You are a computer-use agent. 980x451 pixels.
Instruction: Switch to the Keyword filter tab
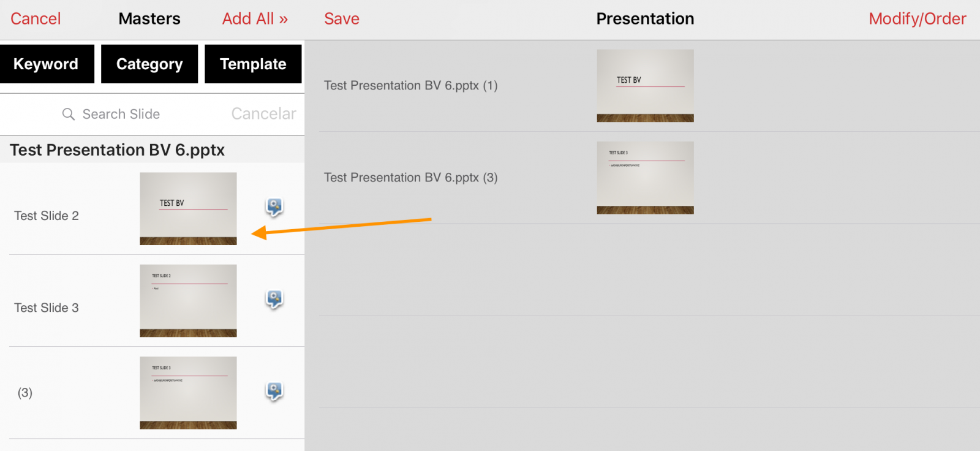[47, 64]
